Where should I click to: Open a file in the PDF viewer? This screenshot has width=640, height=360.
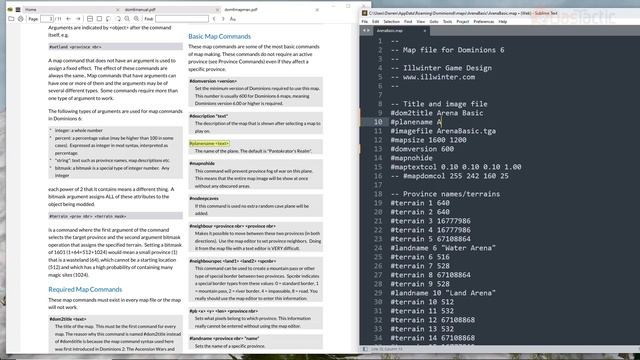coord(11,19)
